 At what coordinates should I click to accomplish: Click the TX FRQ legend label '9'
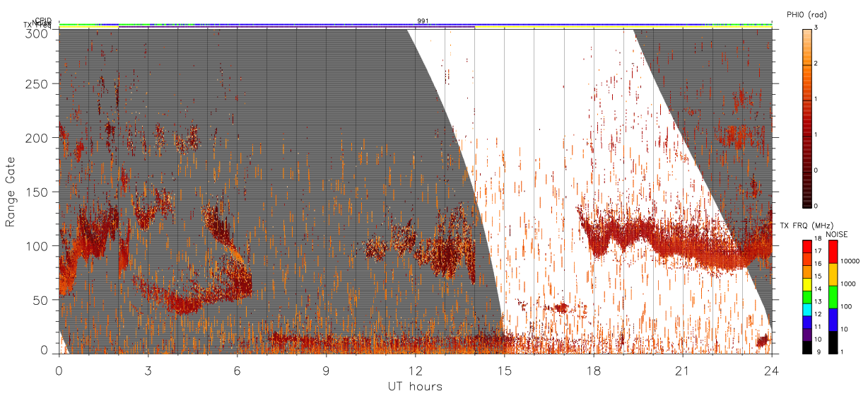[819, 352]
